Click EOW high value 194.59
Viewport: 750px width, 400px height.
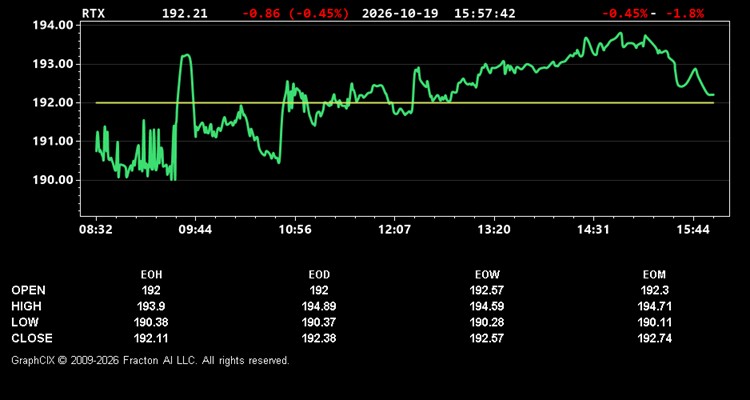tap(487, 306)
